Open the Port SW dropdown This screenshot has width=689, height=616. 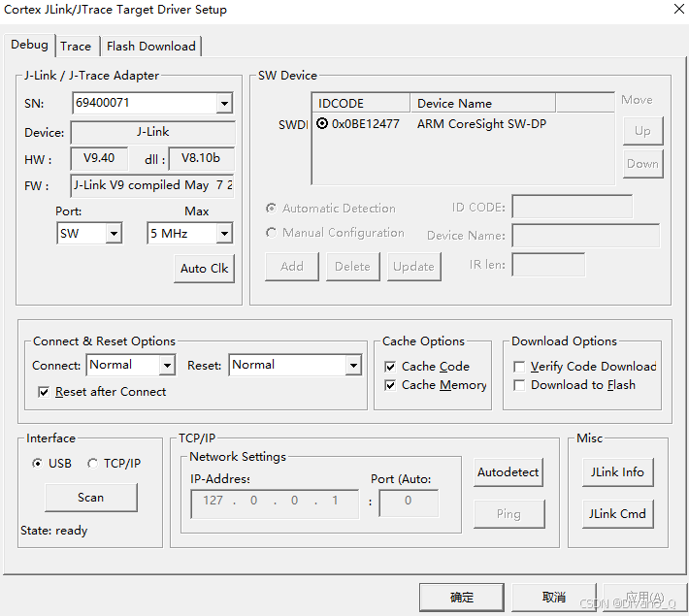pyautogui.click(x=114, y=234)
